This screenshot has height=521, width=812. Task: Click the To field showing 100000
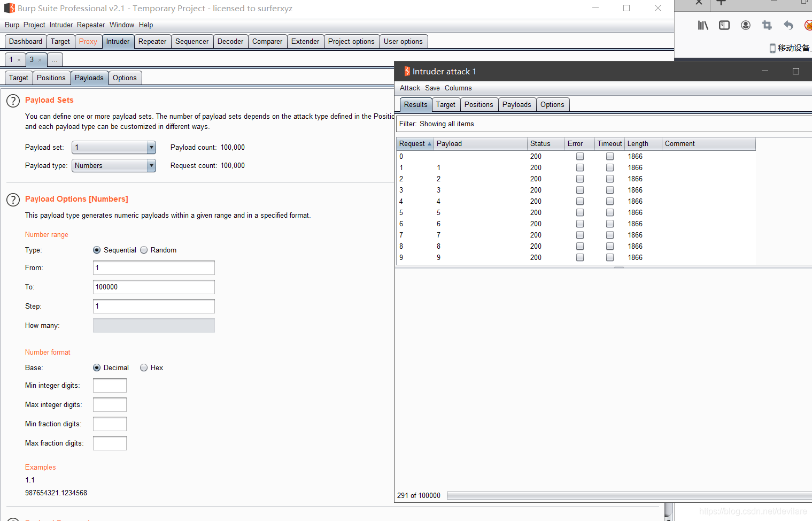154,287
